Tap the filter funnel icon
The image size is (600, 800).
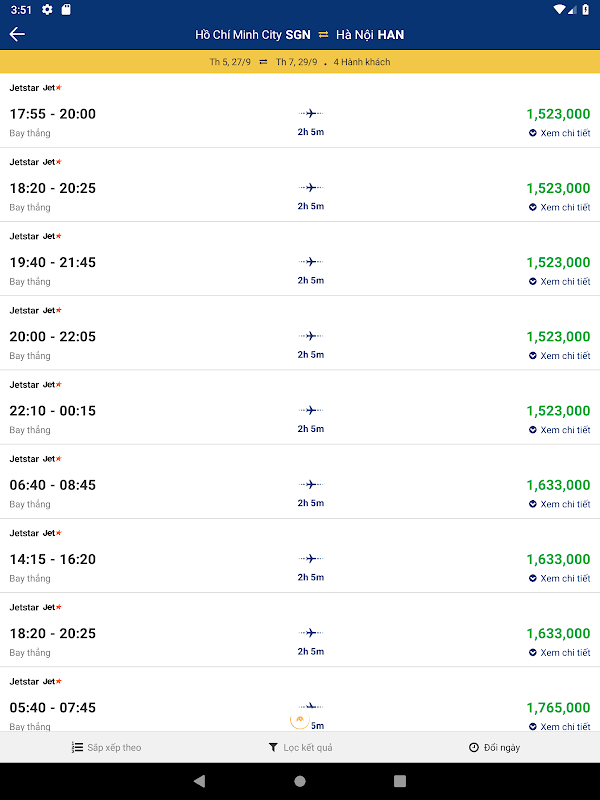(273, 748)
